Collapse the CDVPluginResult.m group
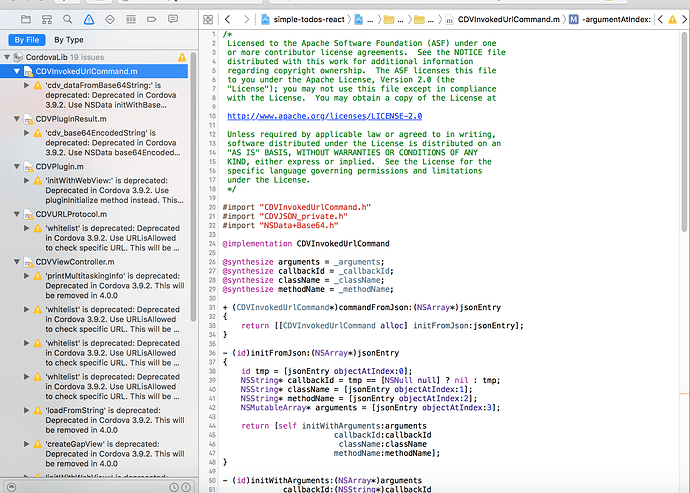This screenshot has width=690, height=493. 17,119
